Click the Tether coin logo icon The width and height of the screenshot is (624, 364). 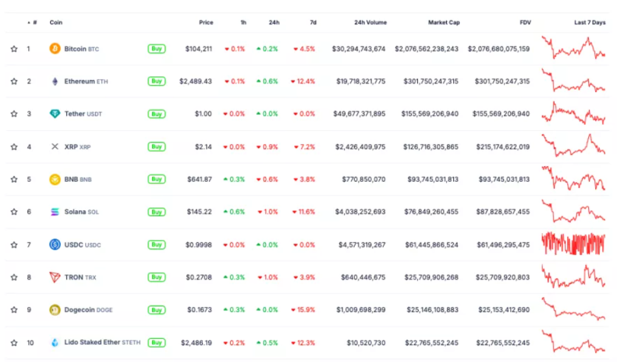(x=55, y=114)
